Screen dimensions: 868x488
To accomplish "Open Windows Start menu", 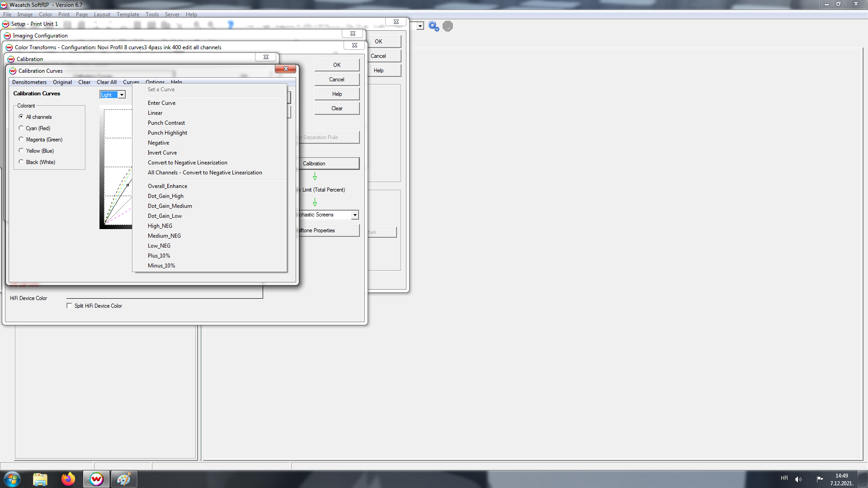I will (12, 479).
